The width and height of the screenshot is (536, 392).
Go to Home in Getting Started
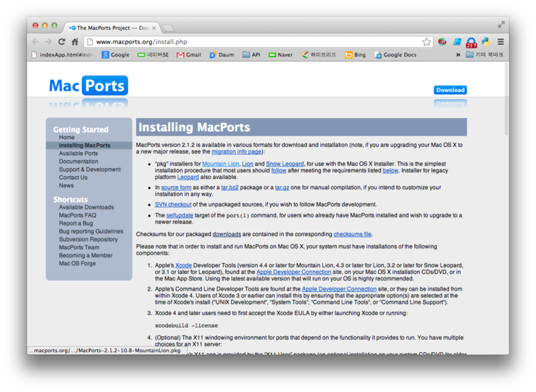(x=67, y=137)
